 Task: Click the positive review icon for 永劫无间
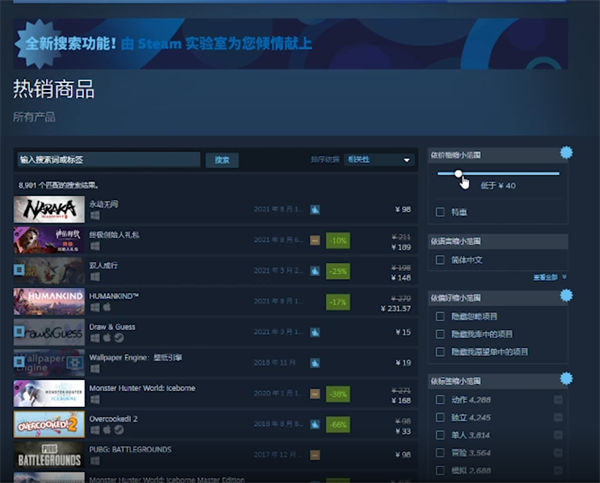point(315,209)
